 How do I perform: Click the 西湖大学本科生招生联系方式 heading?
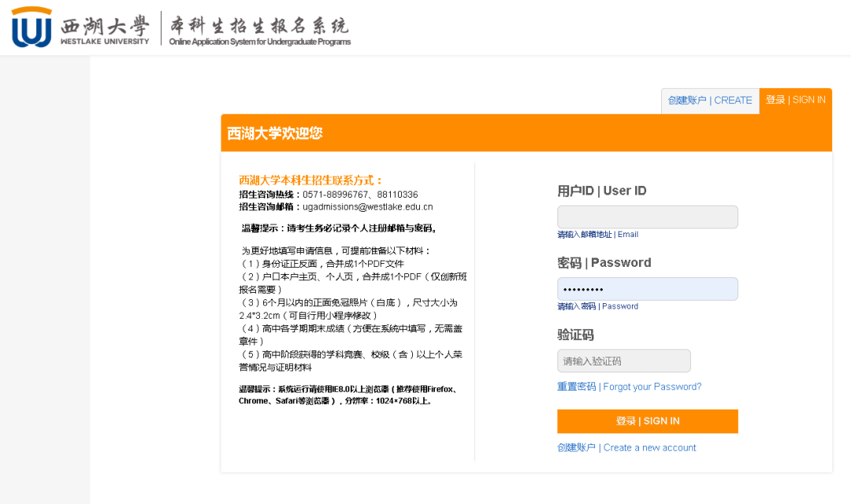pos(311,180)
